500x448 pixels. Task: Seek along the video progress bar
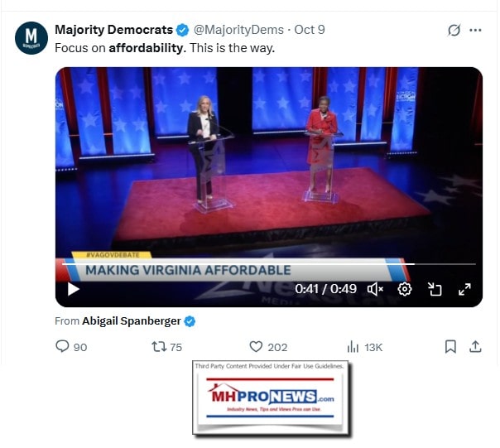[x=269, y=264]
